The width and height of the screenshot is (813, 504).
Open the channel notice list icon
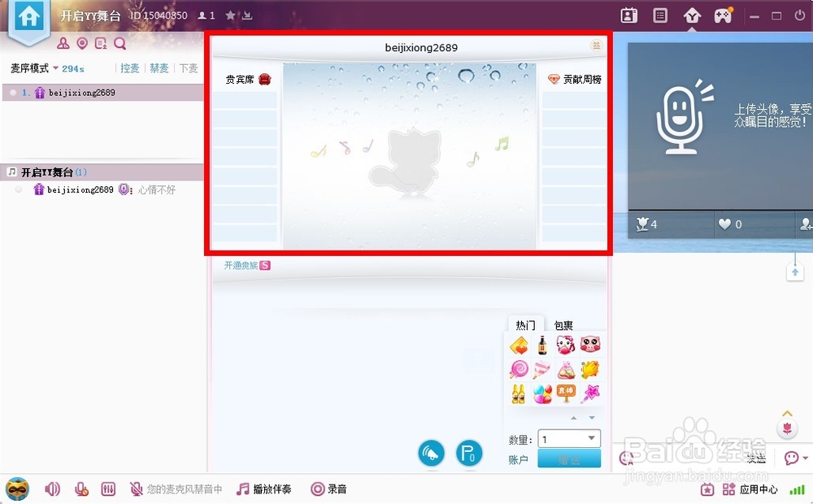click(101, 44)
